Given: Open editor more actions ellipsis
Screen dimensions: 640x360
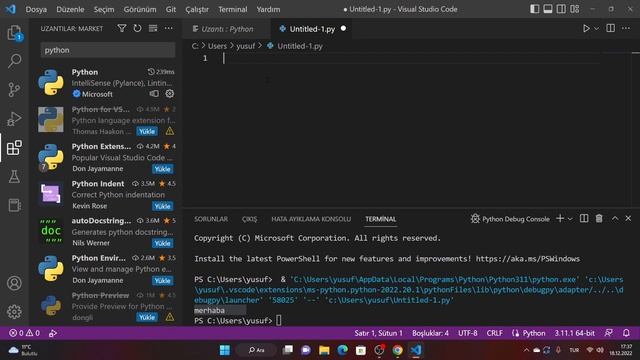Looking at the screenshot, I should pyautogui.click(x=626, y=28).
